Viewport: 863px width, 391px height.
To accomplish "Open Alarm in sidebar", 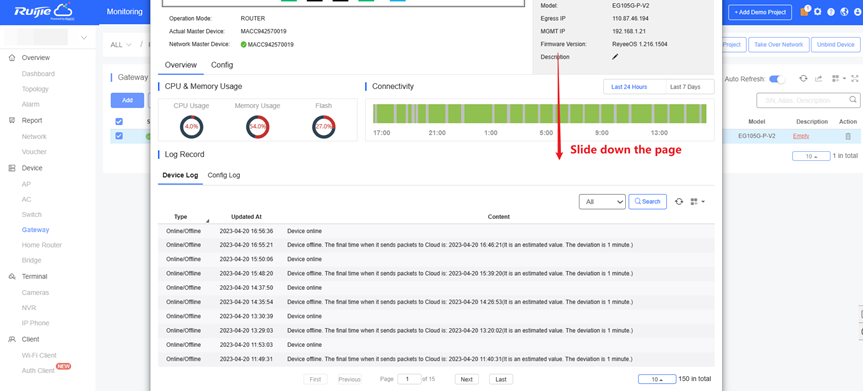I will click(30, 104).
